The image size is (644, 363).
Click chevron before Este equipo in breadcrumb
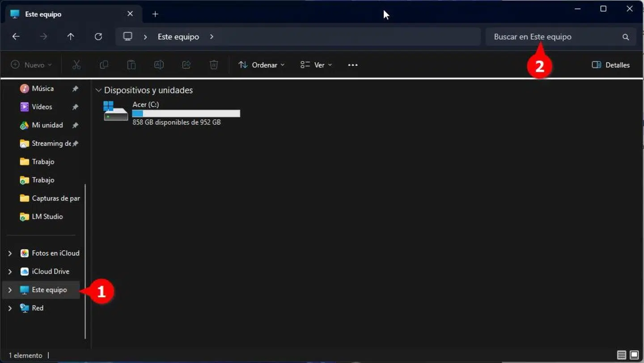pyautogui.click(x=145, y=37)
